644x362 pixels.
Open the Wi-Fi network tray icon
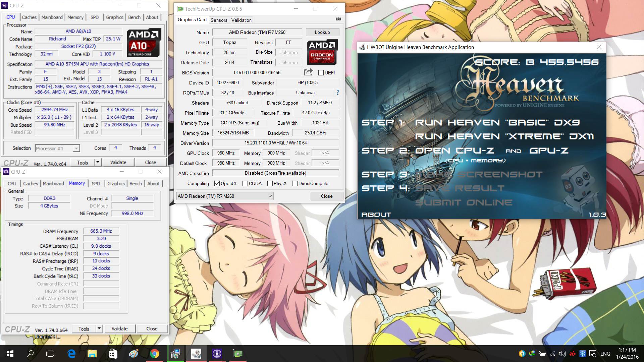[x=552, y=354]
